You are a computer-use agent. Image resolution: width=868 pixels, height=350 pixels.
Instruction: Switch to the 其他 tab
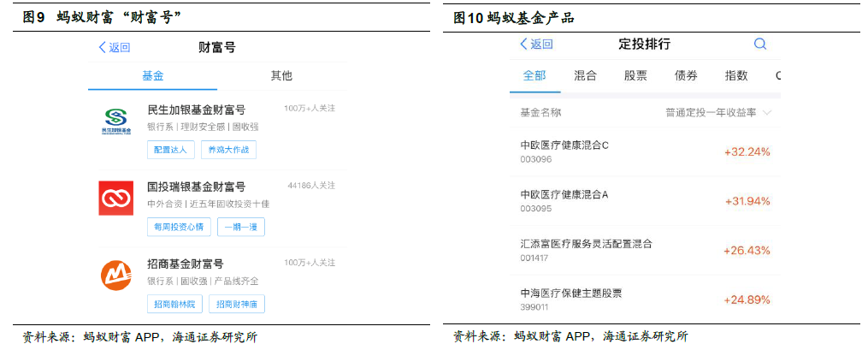pos(281,76)
